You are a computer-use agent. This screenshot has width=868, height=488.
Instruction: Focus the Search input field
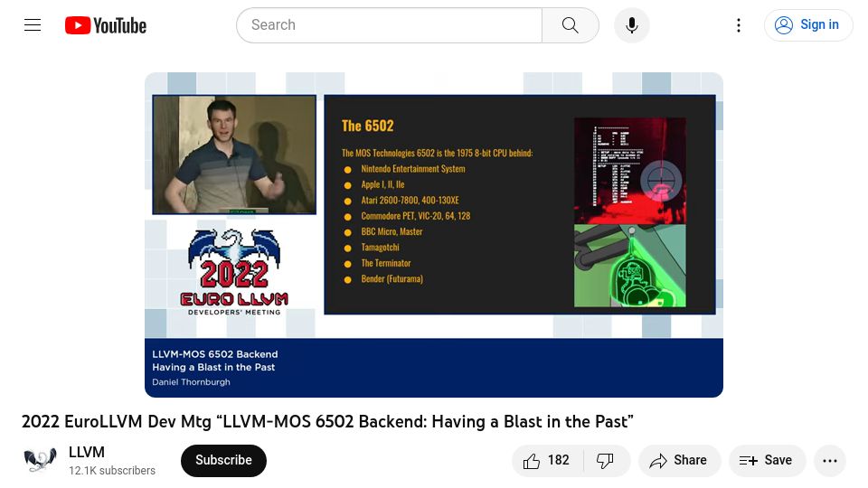pyautogui.click(x=389, y=25)
